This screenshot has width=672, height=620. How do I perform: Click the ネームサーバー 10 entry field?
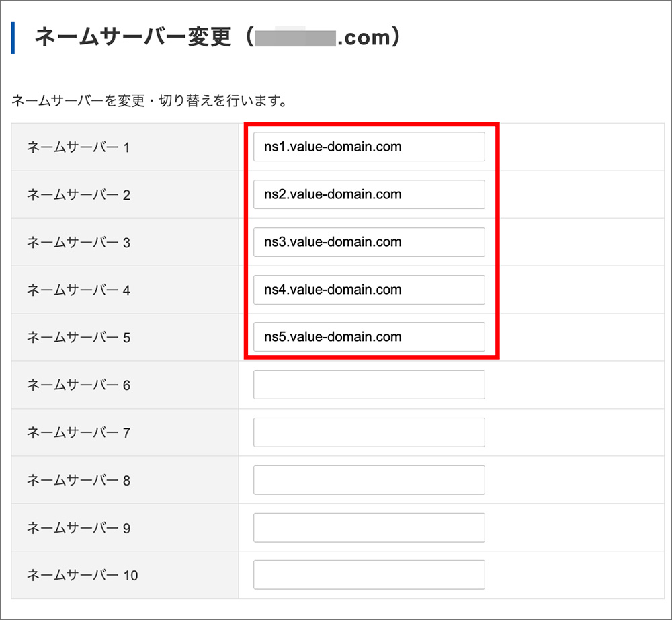click(369, 574)
